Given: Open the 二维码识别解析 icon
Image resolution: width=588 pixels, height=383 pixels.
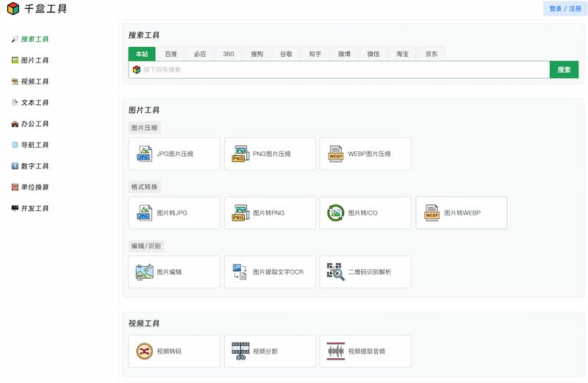Looking at the screenshot, I should click(x=336, y=272).
